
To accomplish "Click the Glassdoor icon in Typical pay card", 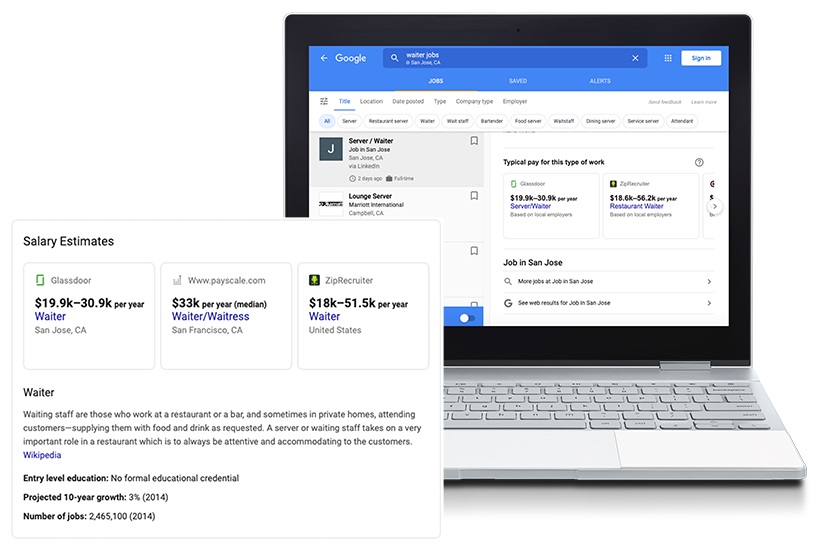I will 514,184.
